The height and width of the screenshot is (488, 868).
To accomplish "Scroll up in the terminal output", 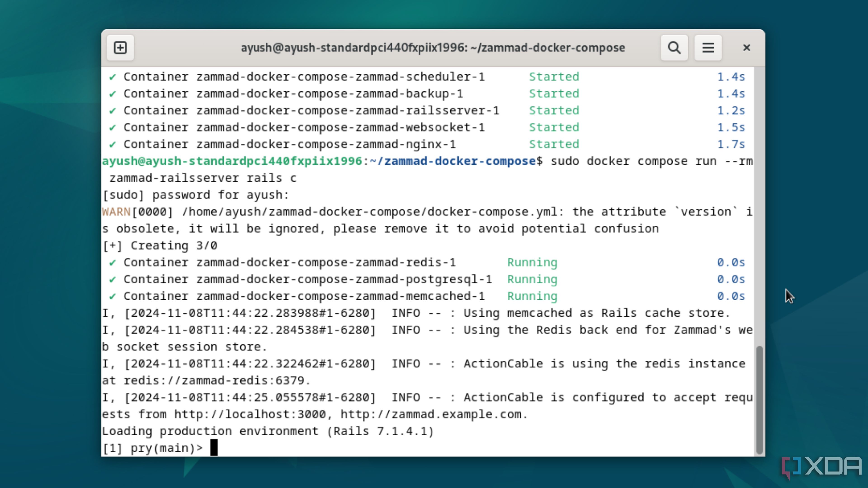I will tap(757, 179).
